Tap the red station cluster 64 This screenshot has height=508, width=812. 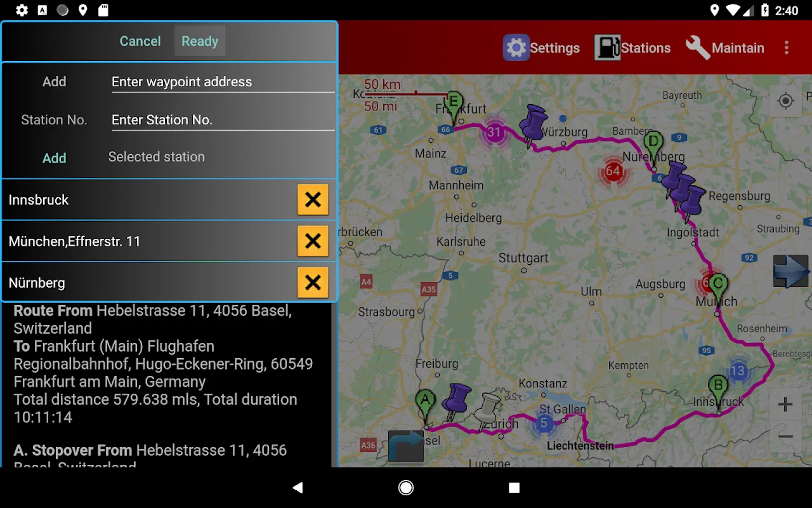[x=613, y=171]
